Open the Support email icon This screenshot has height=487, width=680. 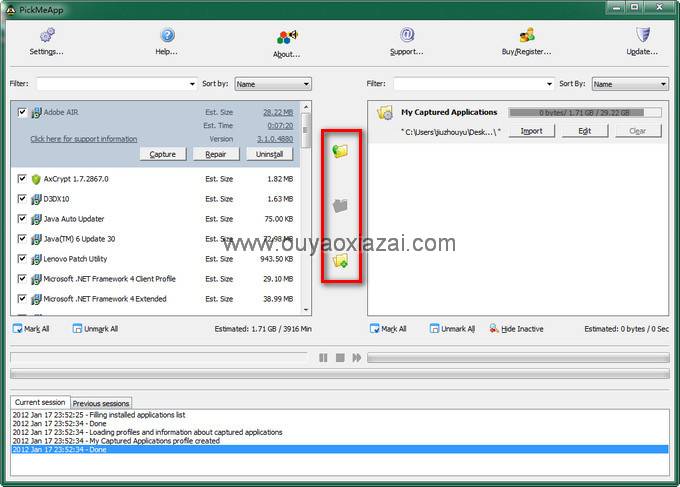(x=407, y=34)
